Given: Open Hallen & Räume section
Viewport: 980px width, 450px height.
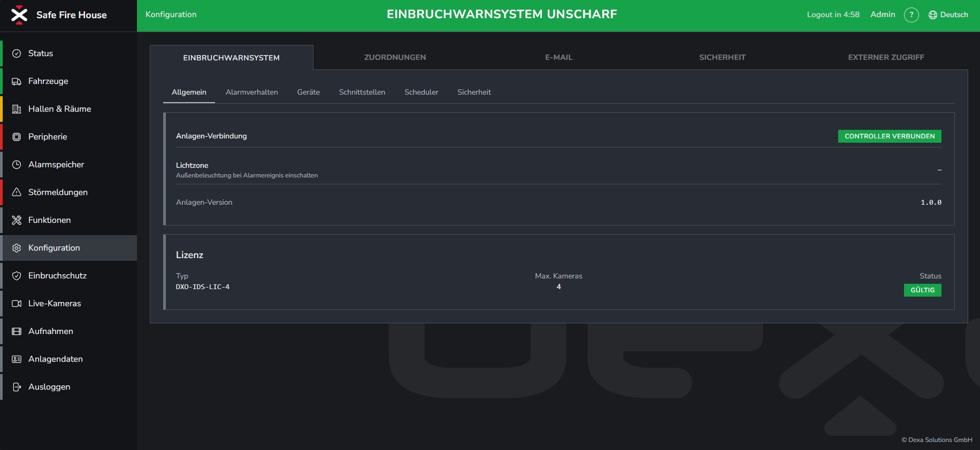Looking at the screenshot, I should click(x=68, y=109).
